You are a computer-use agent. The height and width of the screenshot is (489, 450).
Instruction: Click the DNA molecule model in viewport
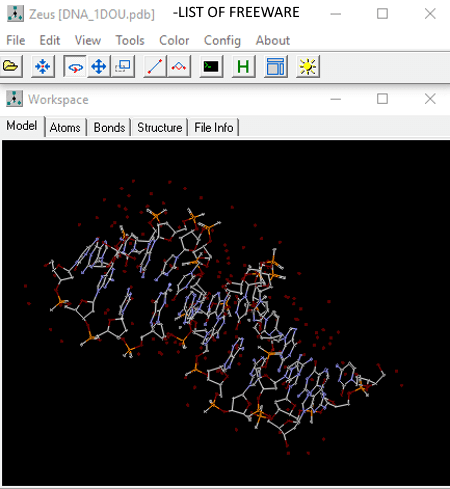[x=213, y=317]
